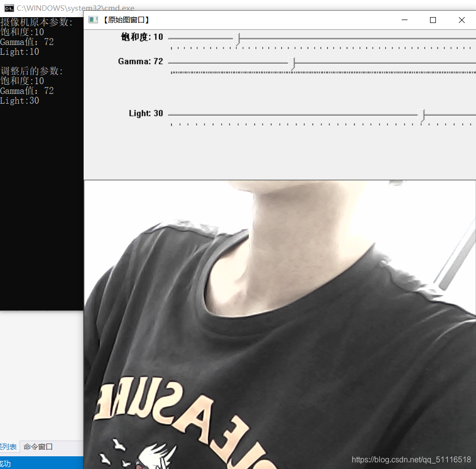Close the 原始图窗口 window
The height and width of the screenshot is (469, 476).
pos(461,20)
